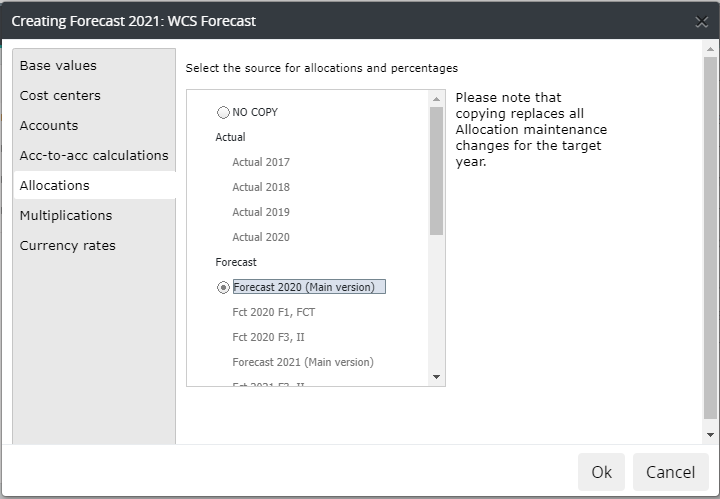Select Fct 2020 F1, FCT entry
This screenshot has height=499, width=720.
click(274, 312)
